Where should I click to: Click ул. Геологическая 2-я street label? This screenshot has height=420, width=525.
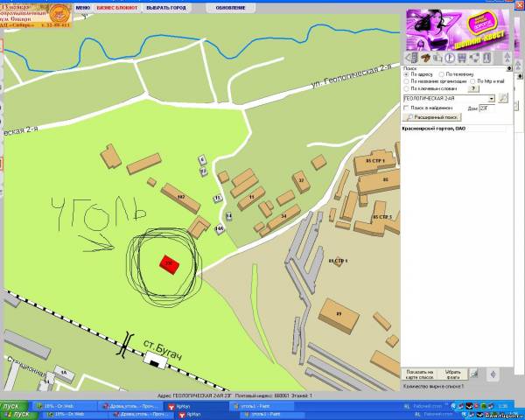click(351, 76)
